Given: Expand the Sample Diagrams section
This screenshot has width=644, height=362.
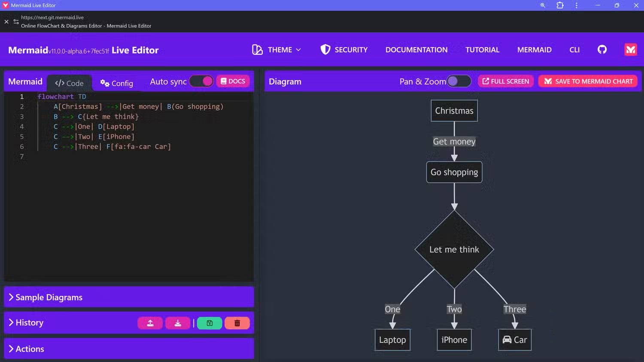Looking at the screenshot, I should point(129,297).
